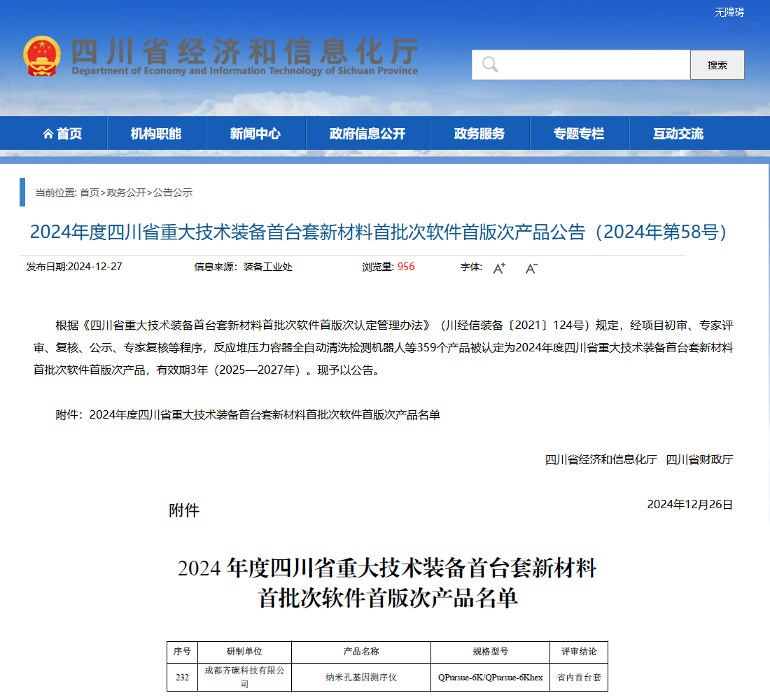Open 无障碍 accessibility link

[x=729, y=13]
